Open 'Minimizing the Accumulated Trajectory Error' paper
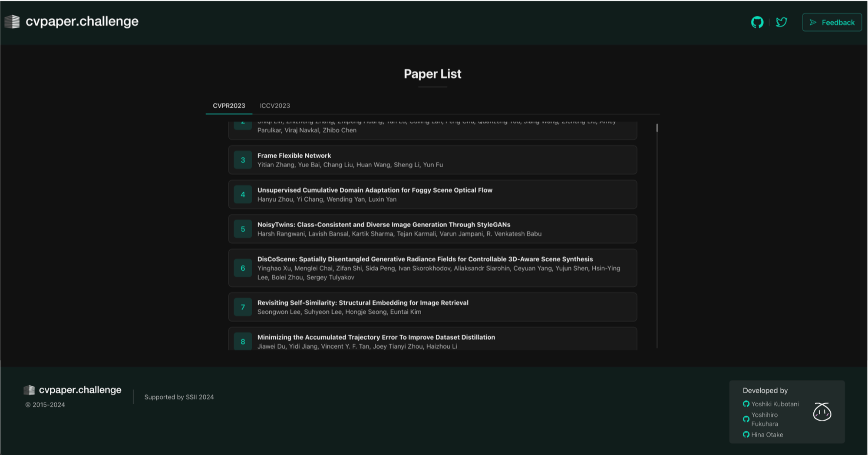Screen dimensions: 868x455 [432, 339]
